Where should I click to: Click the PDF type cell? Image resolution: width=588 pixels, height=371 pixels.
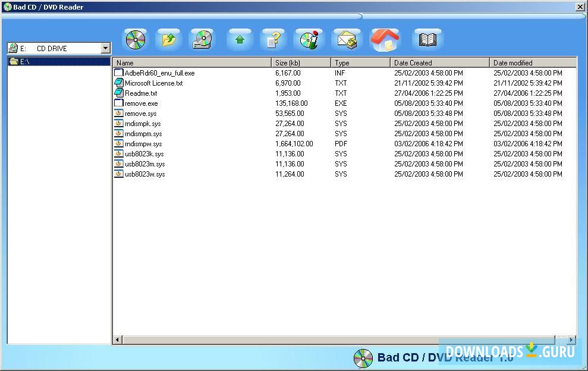[x=341, y=144]
